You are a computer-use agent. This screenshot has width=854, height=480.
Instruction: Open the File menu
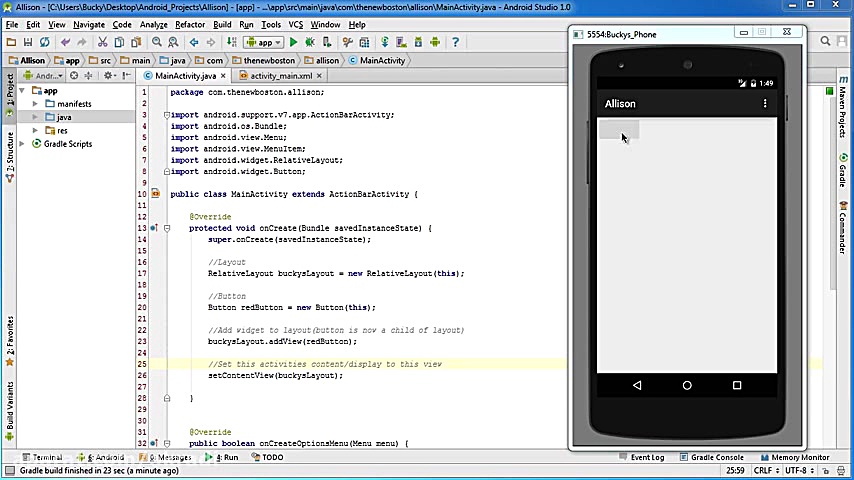point(12,25)
